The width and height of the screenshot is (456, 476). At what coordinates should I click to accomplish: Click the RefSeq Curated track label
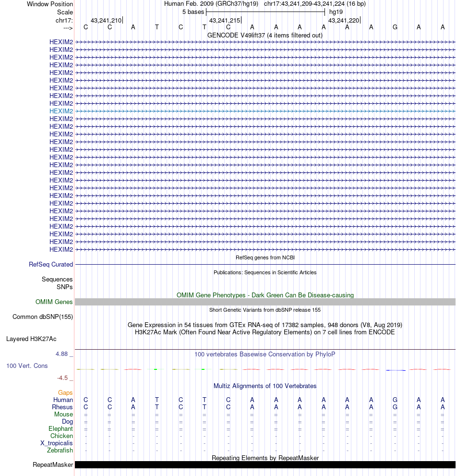[51, 264]
